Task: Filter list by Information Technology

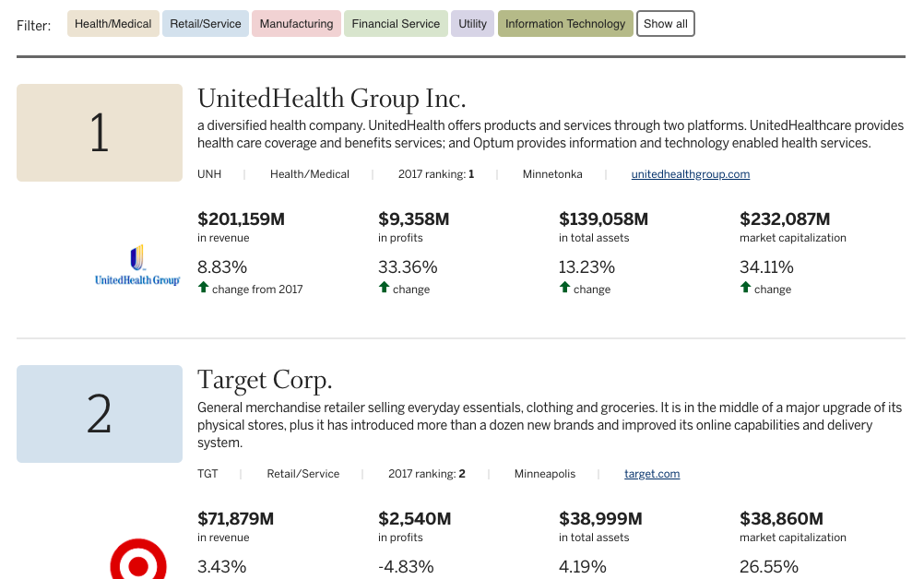Action: click(565, 24)
